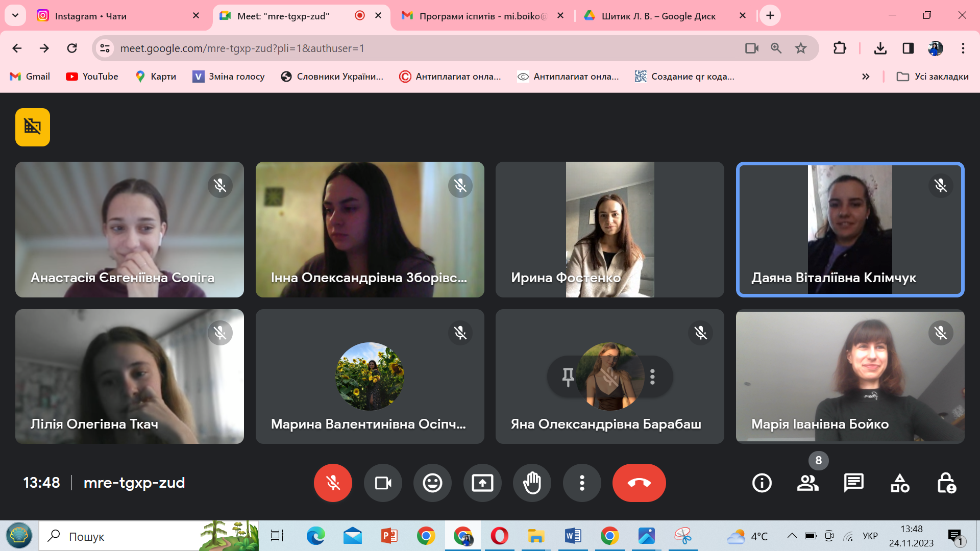This screenshot has height=551, width=980.
Task: Open emoji reactions panel
Action: (432, 483)
